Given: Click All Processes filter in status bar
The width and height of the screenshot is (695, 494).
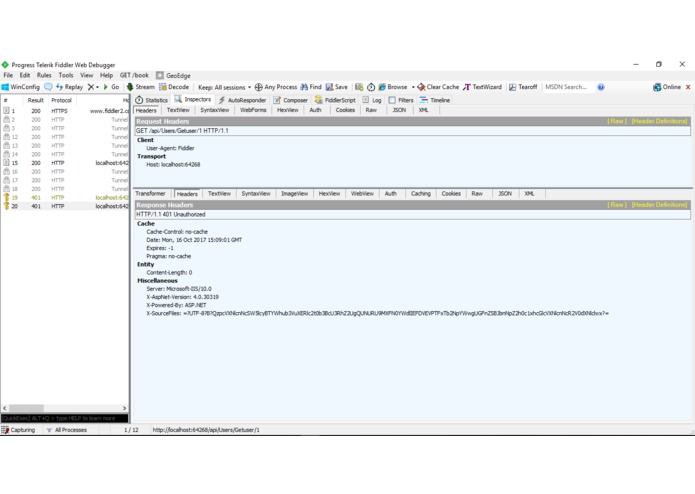Looking at the screenshot, I should [x=67, y=430].
